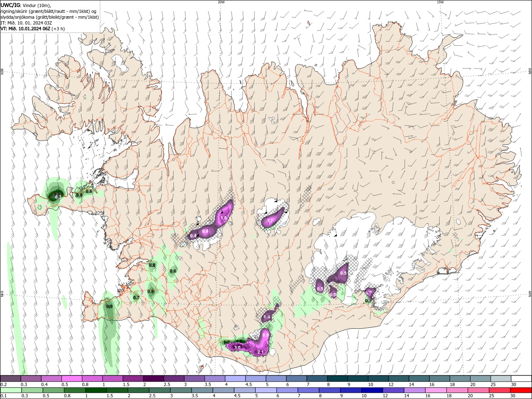This screenshot has height=399, width=532.
Task: Pick the lavender snow swatch labeled 4
Action: point(235,379)
